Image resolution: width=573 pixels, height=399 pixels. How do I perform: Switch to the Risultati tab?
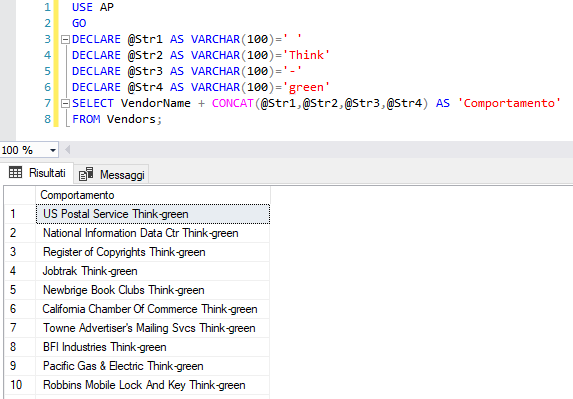[37, 172]
